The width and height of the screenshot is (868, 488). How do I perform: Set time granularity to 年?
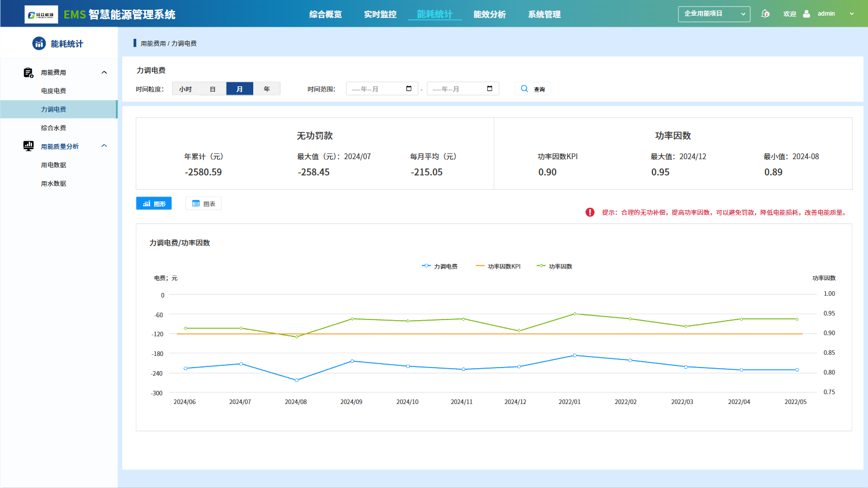coord(267,89)
